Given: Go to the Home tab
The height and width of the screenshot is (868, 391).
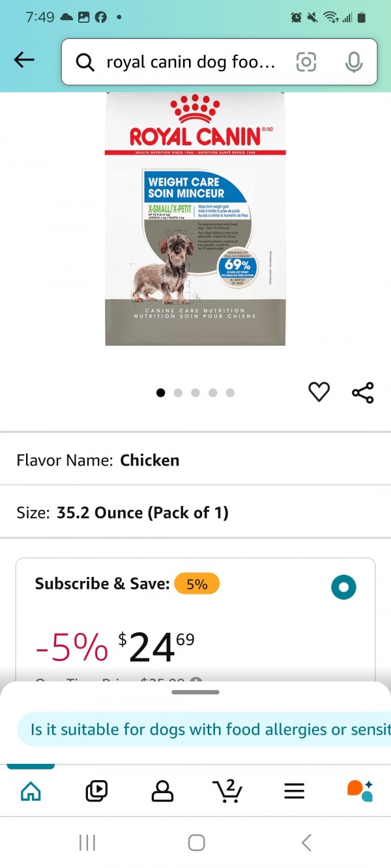Looking at the screenshot, I should 31,791.
